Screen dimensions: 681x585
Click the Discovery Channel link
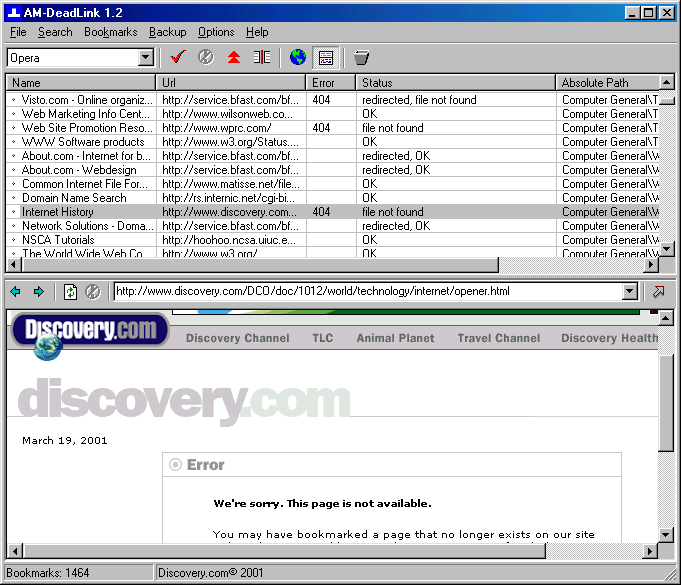coord(238,338)
